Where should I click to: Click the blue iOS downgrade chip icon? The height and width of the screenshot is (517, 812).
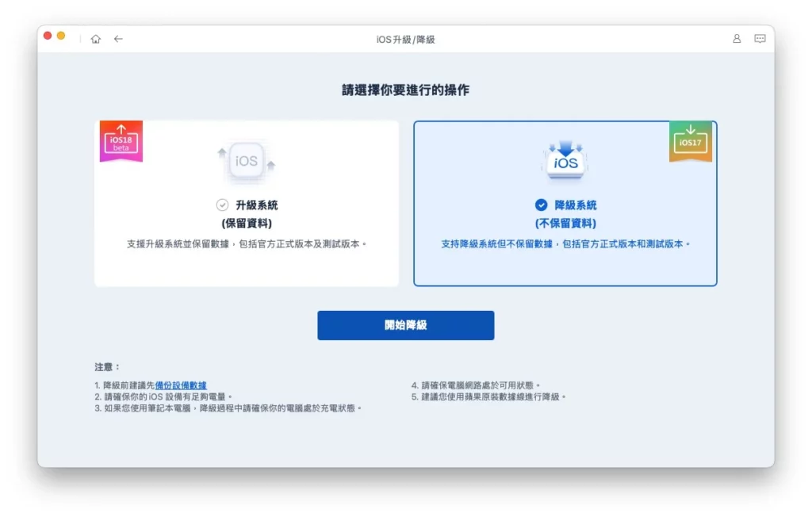(x=565, y=159)
